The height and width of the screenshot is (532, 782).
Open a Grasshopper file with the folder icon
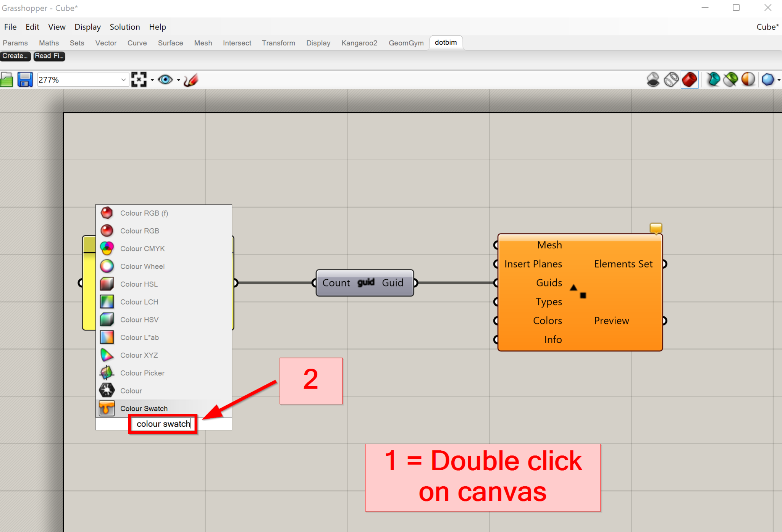click(x=7, y=79)
